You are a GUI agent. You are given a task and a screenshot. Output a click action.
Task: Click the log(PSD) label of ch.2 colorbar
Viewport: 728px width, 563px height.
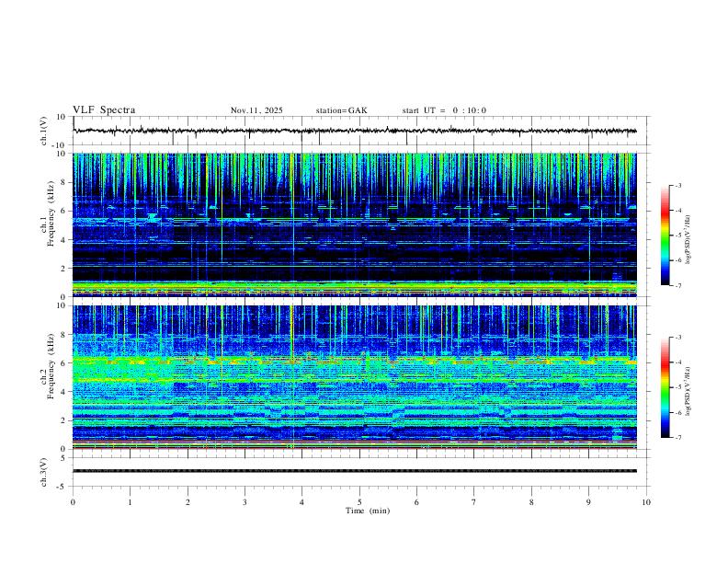pos(688,392)
